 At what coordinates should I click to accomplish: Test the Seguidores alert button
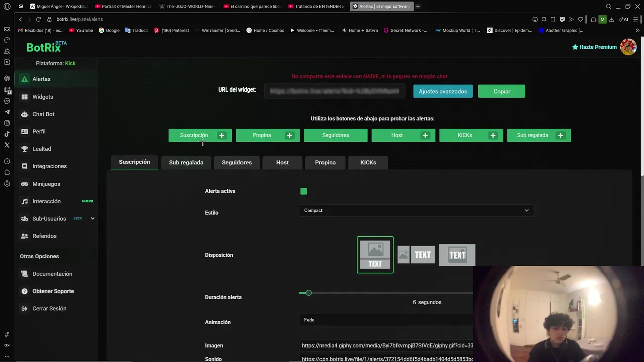pos(336,135)
